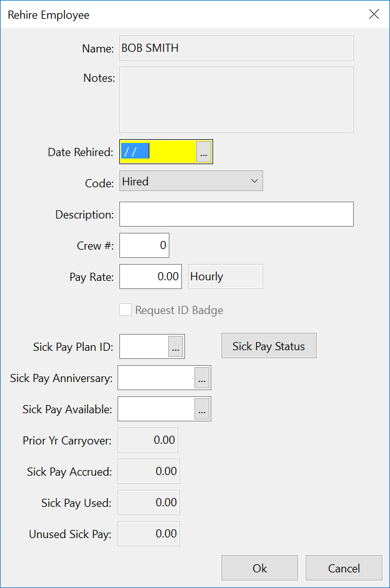Open the Date Rehired calendar picker button
The image size is (390, 588).
coord(204,152)
